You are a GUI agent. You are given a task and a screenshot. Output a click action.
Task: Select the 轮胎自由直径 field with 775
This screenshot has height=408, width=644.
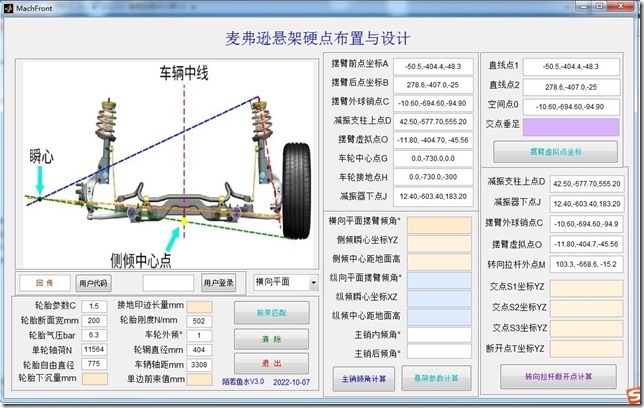(94, 364)
